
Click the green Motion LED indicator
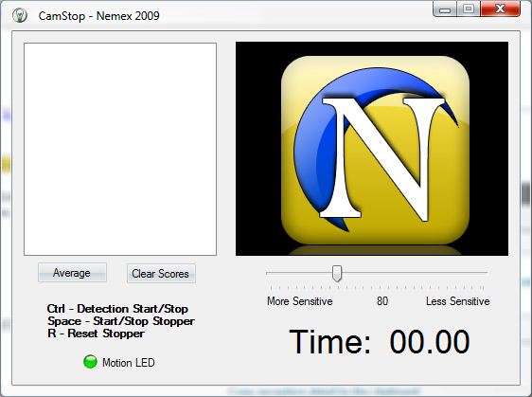(x=90, y=362)
